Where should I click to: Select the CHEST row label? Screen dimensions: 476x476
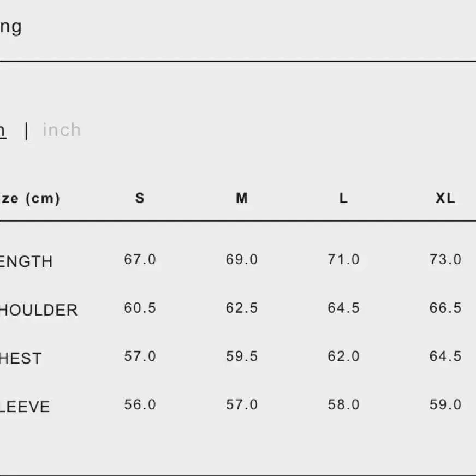20,359
